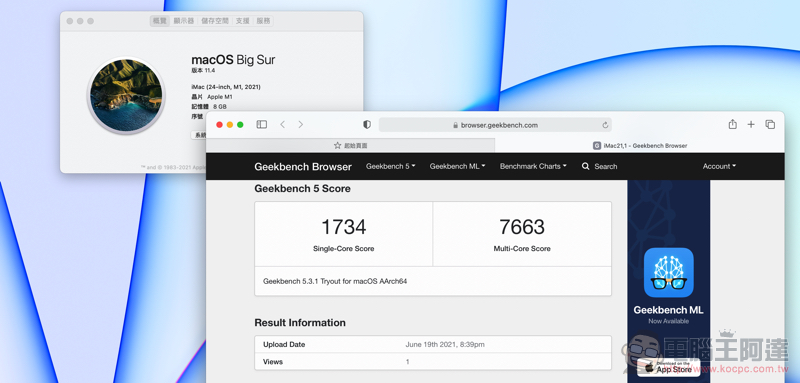Image resolution: width=800 pixels, height=383 pixels.
Task: Click the star icon on start page tab
Action: [x=337, y=145]
